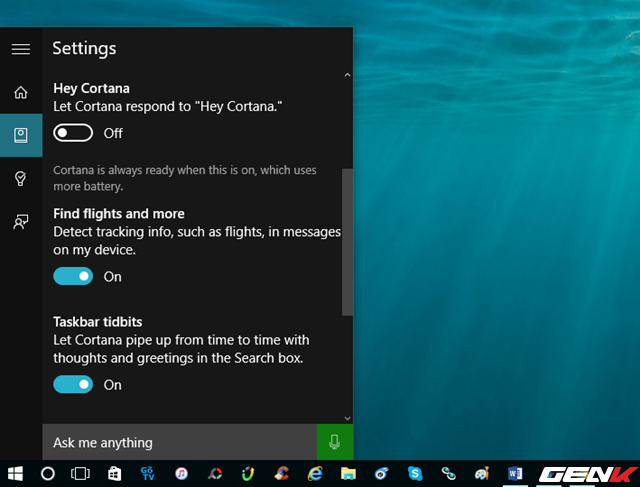Open the hamburger menu in Cortana
This screenshot has width=640, height=487.
pos(21,49)
